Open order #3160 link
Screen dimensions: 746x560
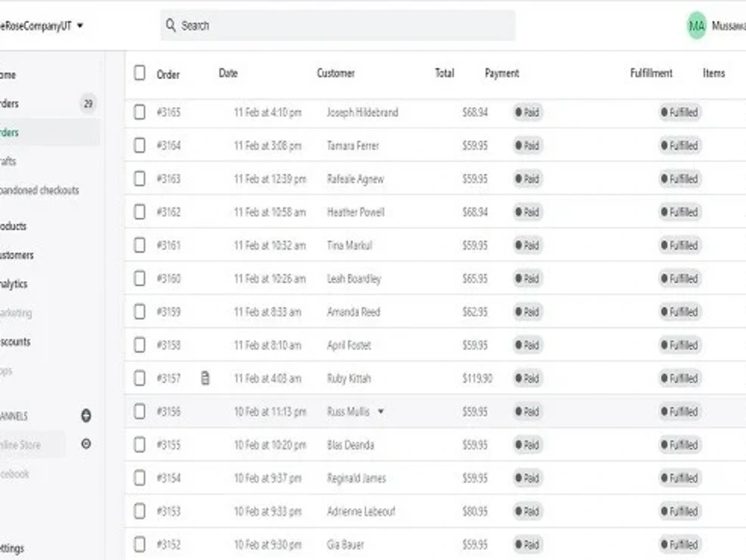coord(169,279)
